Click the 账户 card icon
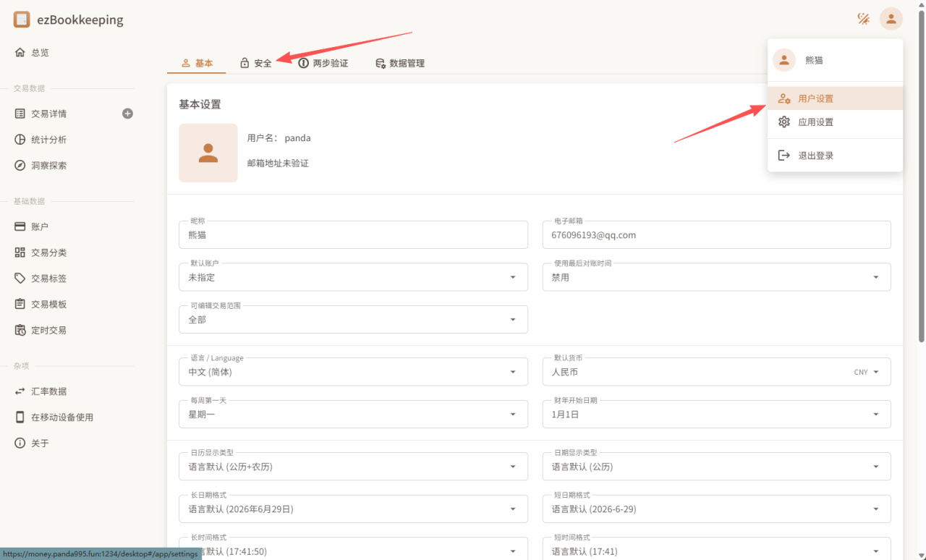The image size is (926, 560). pos(20,226)
